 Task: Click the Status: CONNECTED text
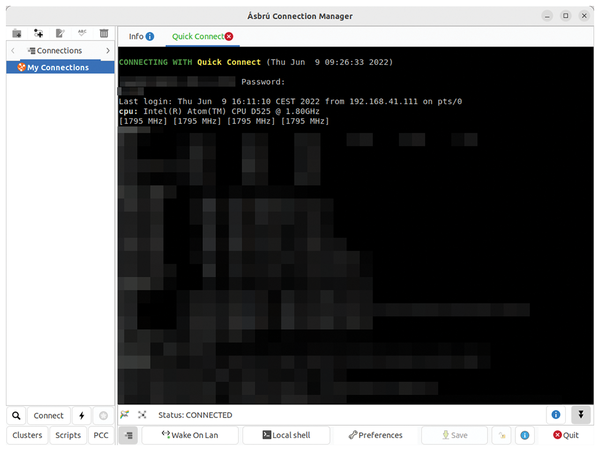[x=195, y=415]
